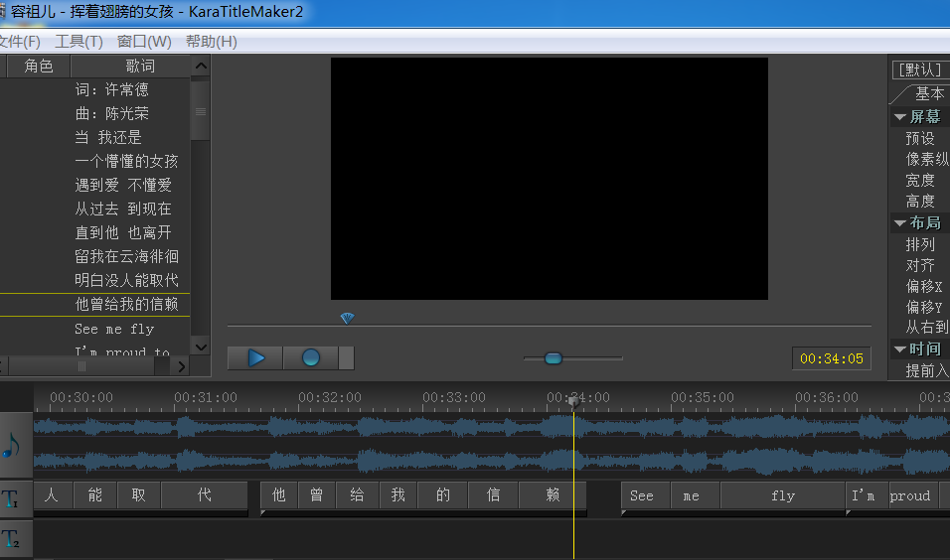
Task: Select lyric line See me fly
Action: point(114,329)
